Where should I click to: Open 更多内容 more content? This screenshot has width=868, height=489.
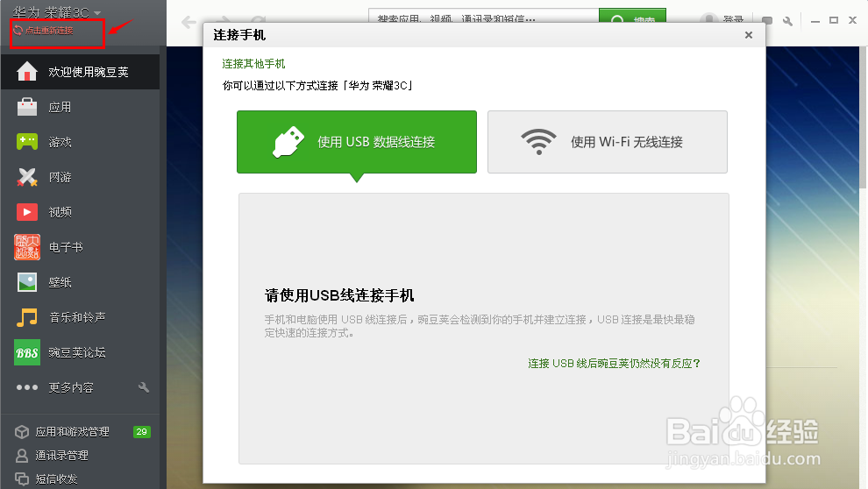point(71,387)
